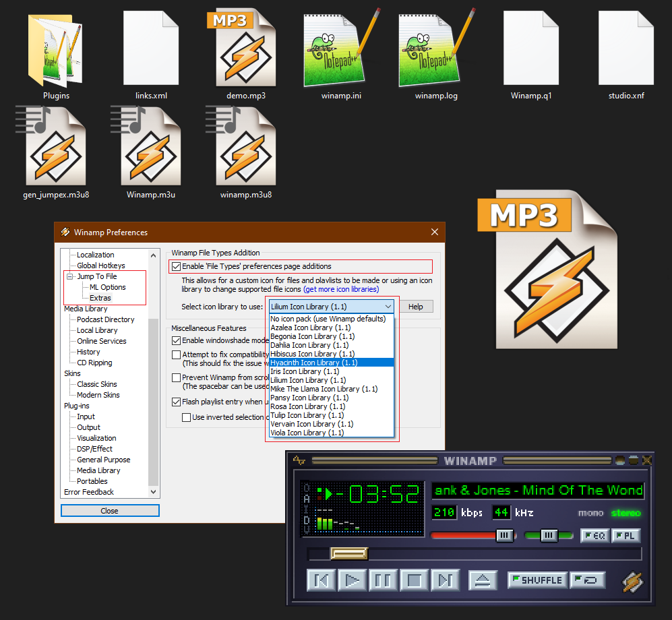Choose Begonia Icon Library (1.1)

pos(332,336)
